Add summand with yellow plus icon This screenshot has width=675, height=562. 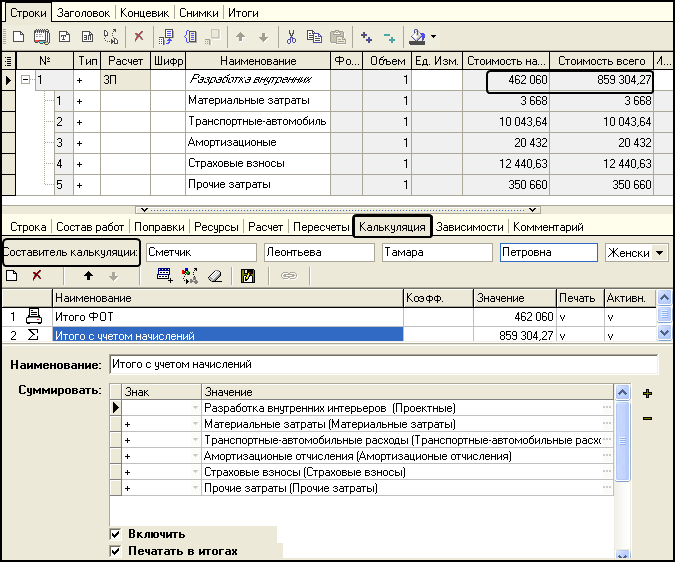(x=647, y=393)
